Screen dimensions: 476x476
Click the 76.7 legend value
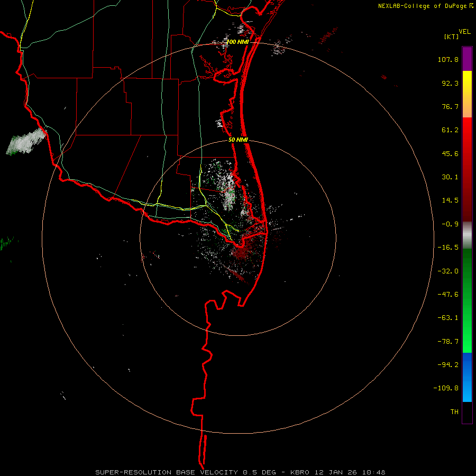click(x=450, y=106)
